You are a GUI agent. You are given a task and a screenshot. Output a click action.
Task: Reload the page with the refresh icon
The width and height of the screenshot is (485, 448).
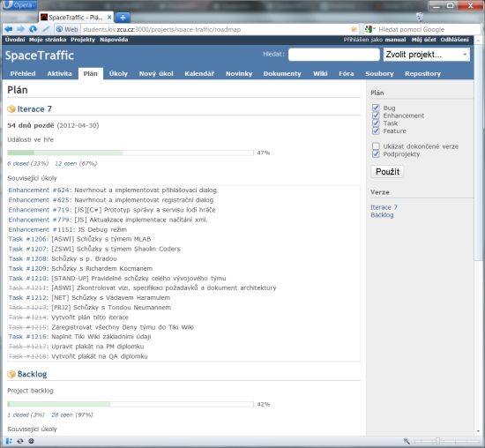pyautogui.click(x=34, y=29)
